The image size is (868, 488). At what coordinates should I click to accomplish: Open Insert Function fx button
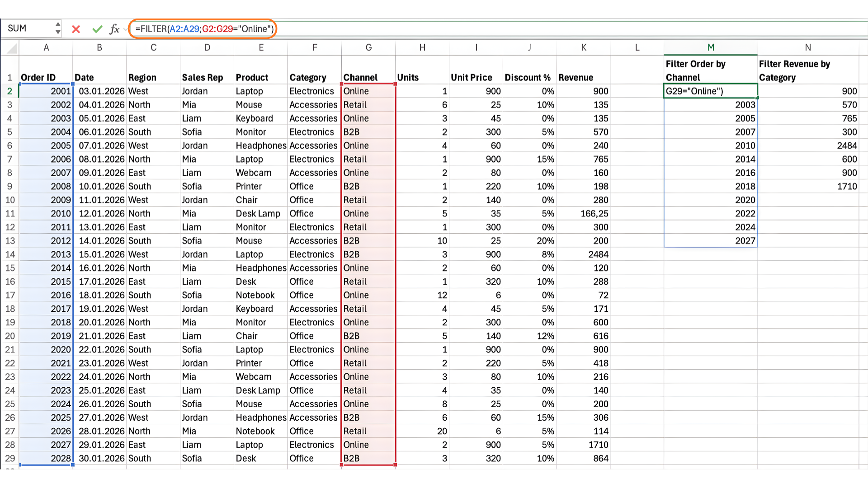114,29
